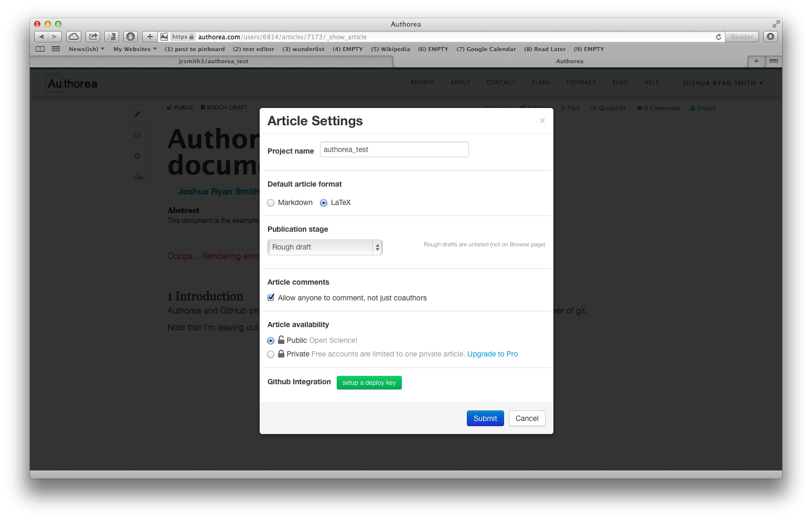Image resolution: width=812 pixels, height=520 pixels.
Task: Open (8) Read Later bookmark
Action: (x=544, y=49)
